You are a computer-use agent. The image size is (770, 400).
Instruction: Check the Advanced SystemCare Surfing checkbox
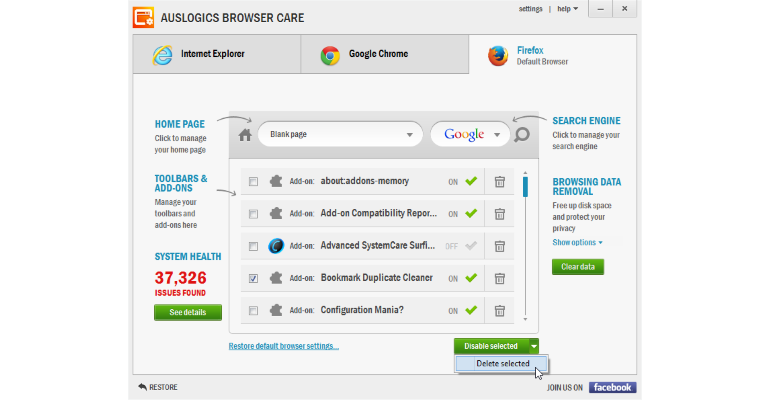tap(253, 246)
